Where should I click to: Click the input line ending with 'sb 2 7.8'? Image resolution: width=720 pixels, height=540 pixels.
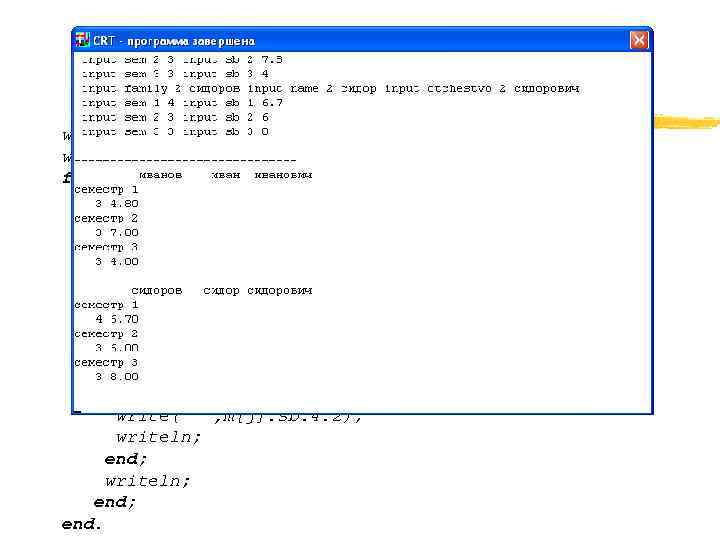[x=182, y=60]
